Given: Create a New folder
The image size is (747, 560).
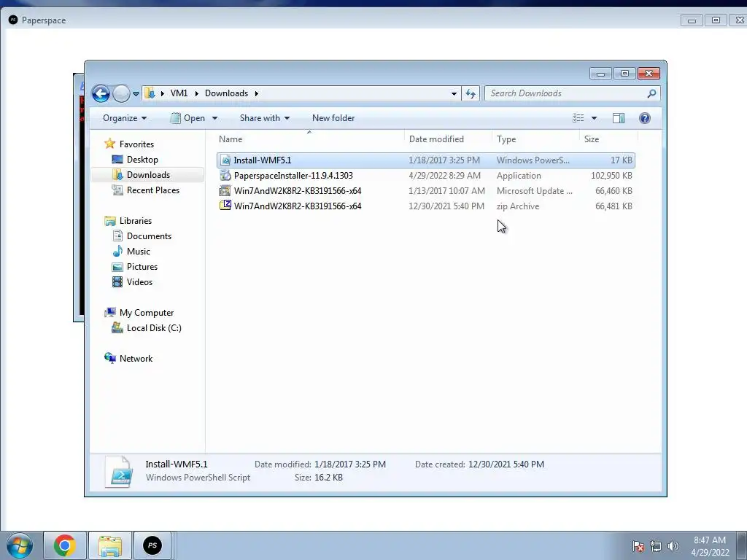Looking at the screenshot, I should [333, 118].
